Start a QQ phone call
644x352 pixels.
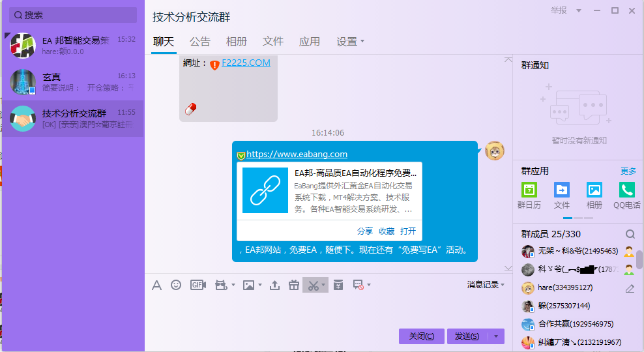coord(627,190)
